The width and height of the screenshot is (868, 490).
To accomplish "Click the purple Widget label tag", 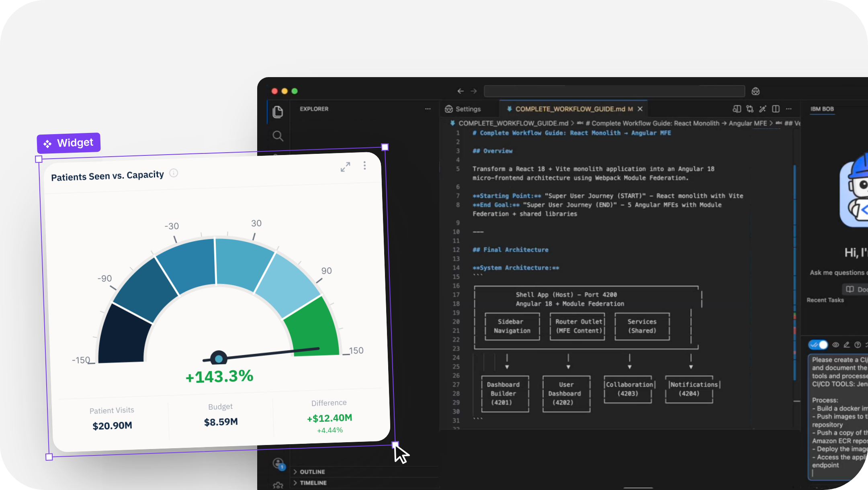I will click(69, 143).
